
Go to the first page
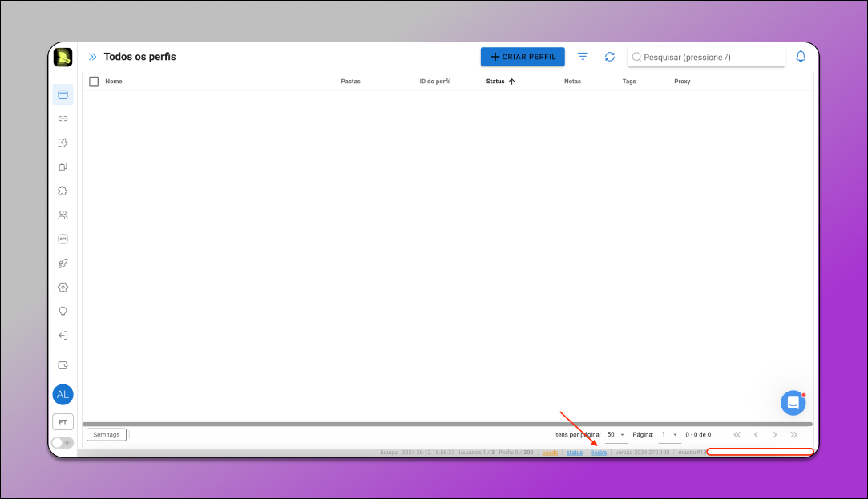[x=737, y=435]
